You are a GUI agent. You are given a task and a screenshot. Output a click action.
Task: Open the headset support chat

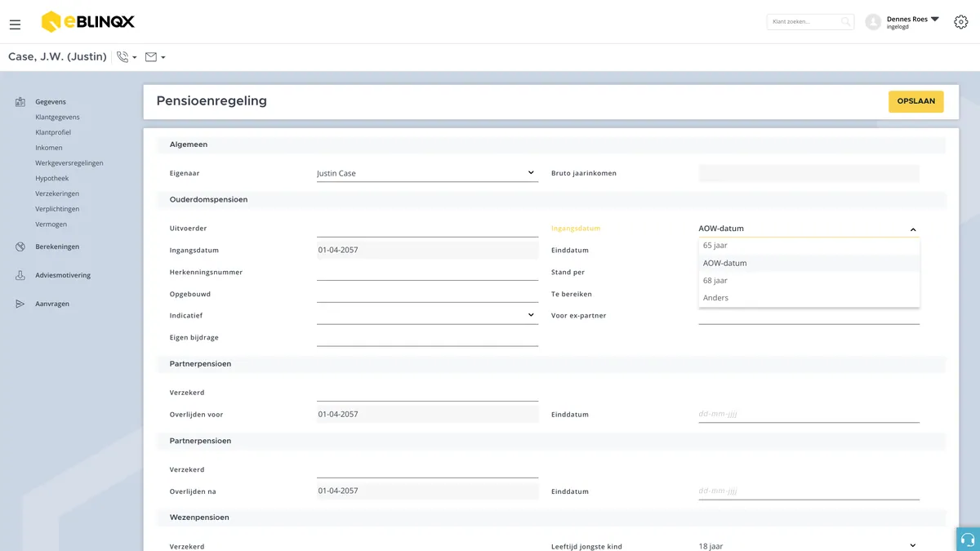click(968, 540)
